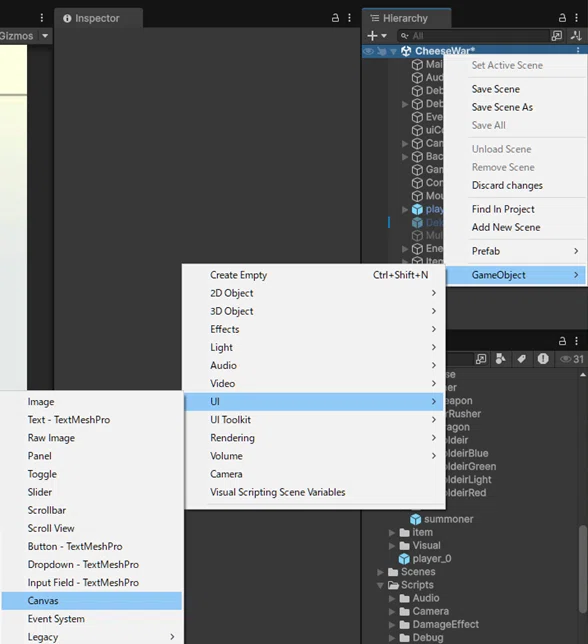Select Button - TextMeshPro
The height and width of the screenshot is (644, 588).
pos(92,546)
